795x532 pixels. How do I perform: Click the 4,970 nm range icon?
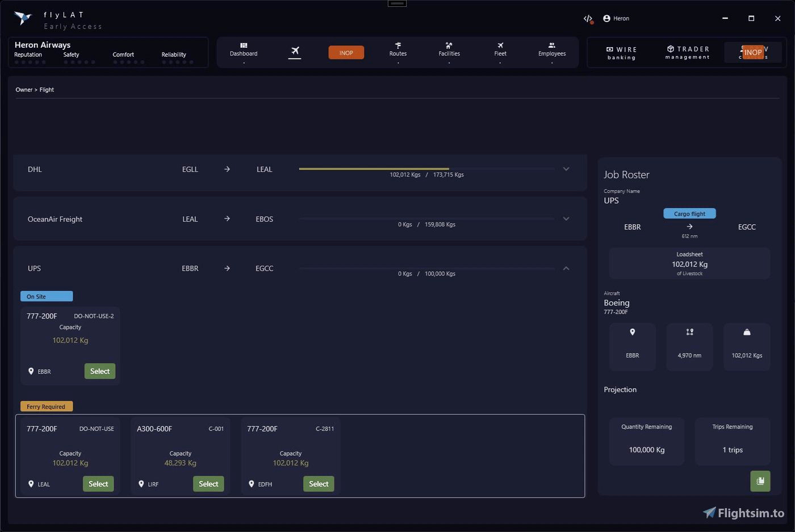[689, 332]
